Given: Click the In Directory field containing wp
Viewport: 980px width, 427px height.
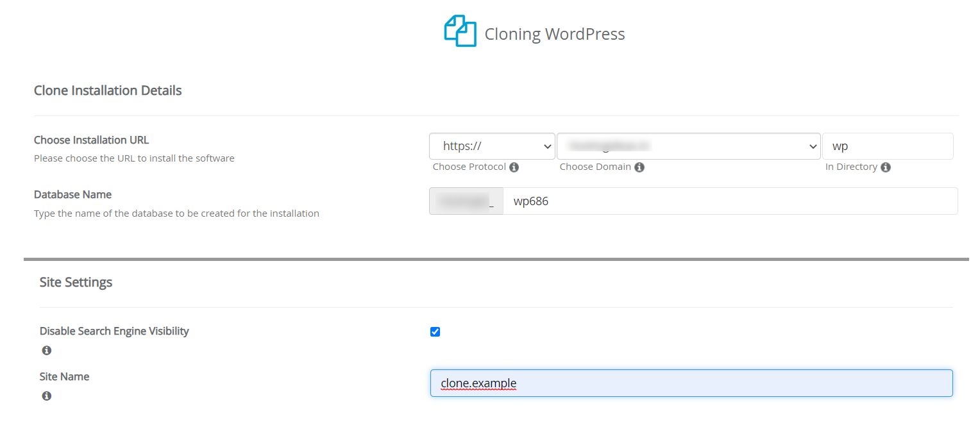Looking at the screenshot, I should coord(888,146).
